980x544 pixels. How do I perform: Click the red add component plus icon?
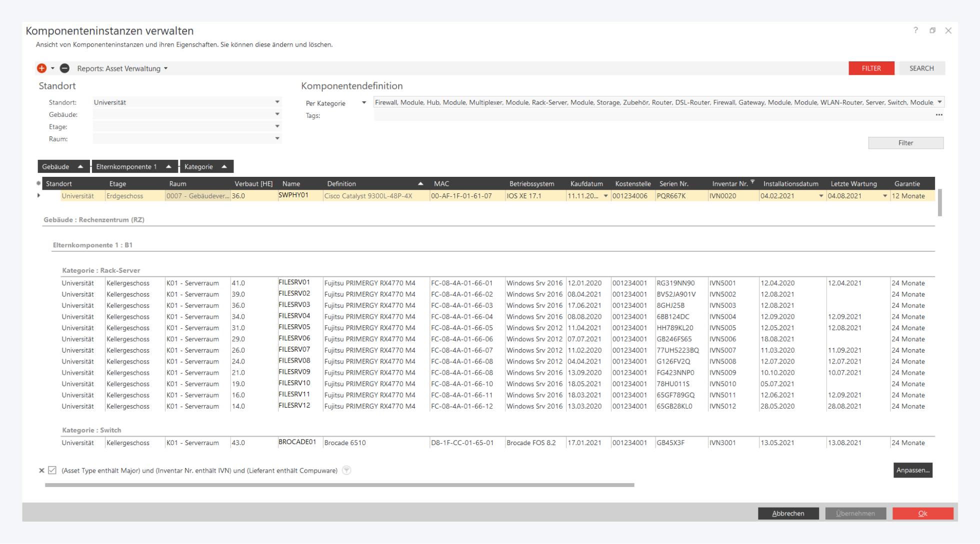pyautogui.click(x=41, y=68)
